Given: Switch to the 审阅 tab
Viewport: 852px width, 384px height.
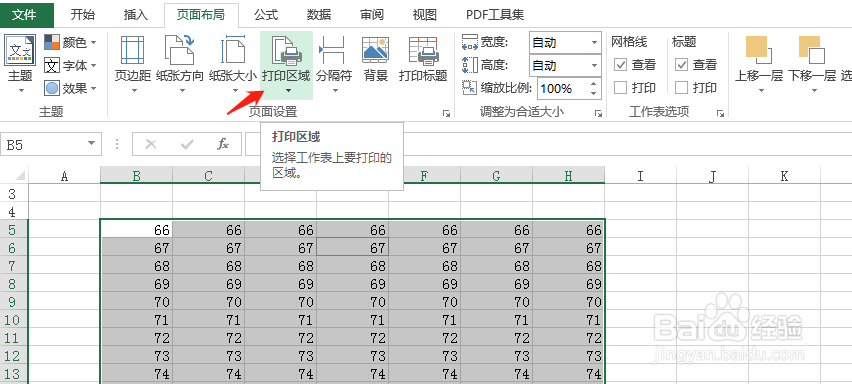Looking at the screenshot, I should click(372, 15).
